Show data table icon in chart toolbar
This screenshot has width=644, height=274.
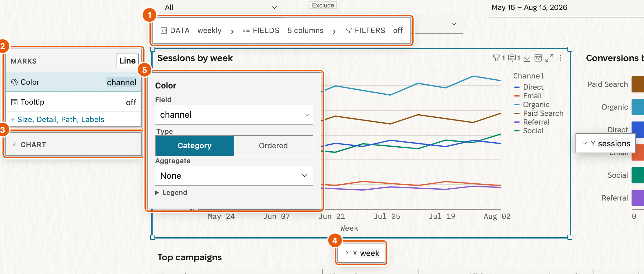pos(538,58)
